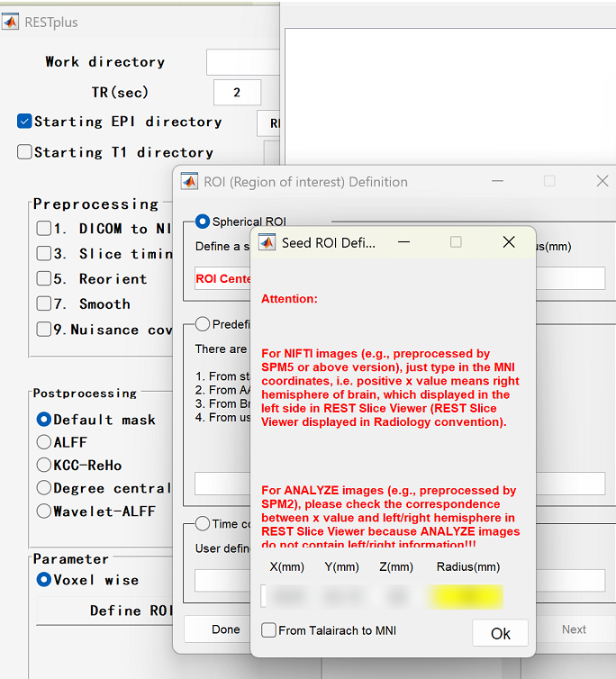Enable the Smooth preprocessing step
The image size is (616, 679).
click(43, 304)
